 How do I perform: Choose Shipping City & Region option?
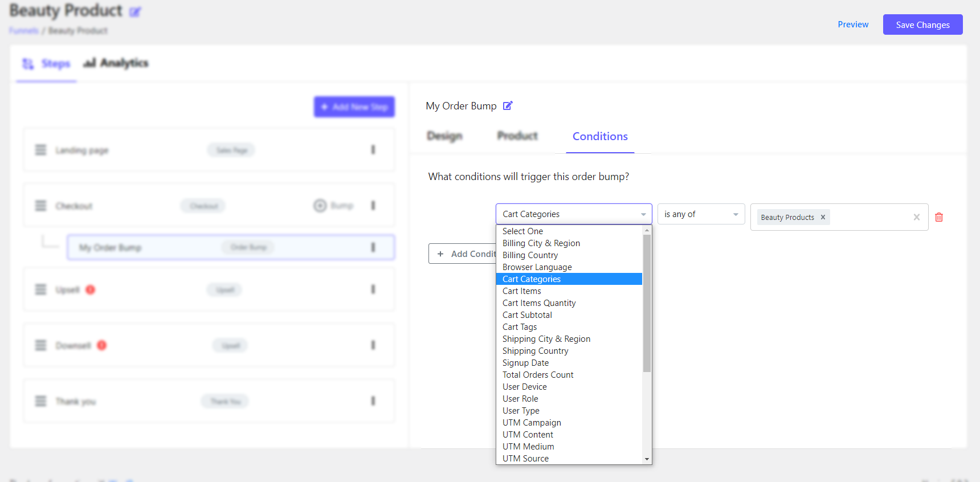[569, 339]
